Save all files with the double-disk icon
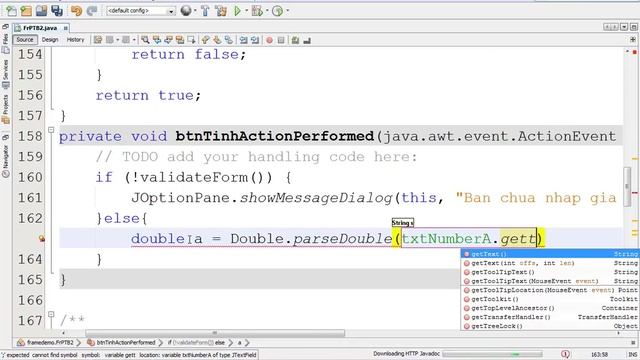640x360 pixels. (x=57, y=11)
